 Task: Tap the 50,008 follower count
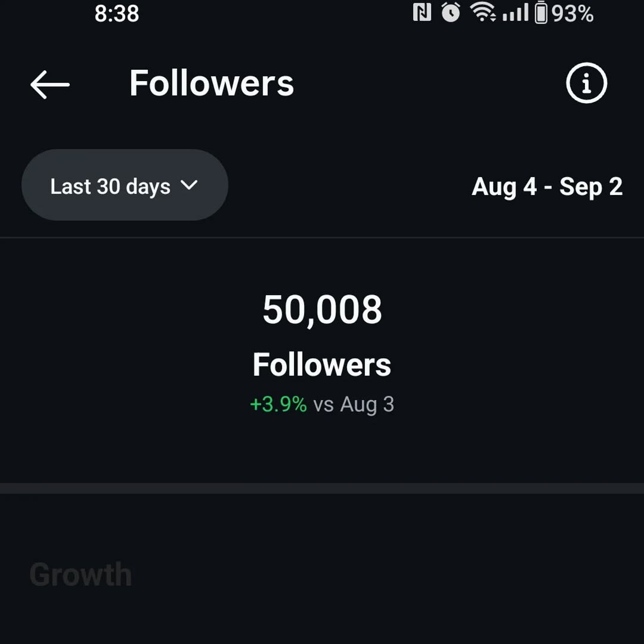[322, 309]
